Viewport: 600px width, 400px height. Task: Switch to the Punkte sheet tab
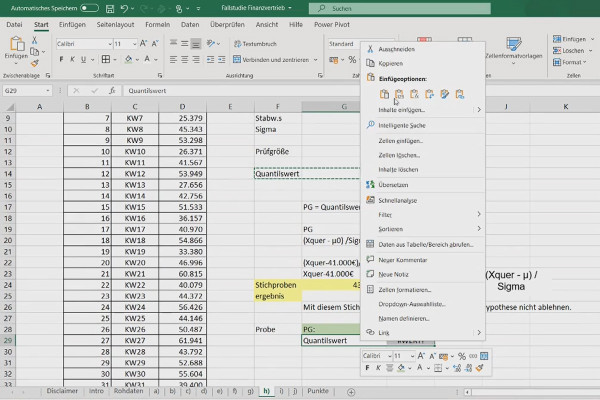318,391
